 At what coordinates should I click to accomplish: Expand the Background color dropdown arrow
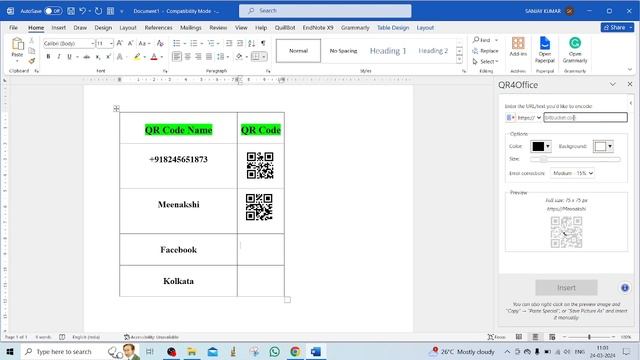click(x=610, y=146)
